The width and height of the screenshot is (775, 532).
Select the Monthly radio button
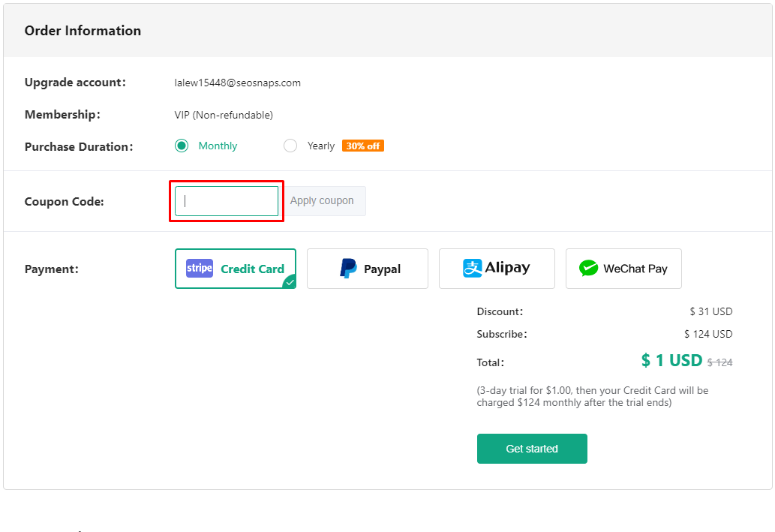point(182,146)
